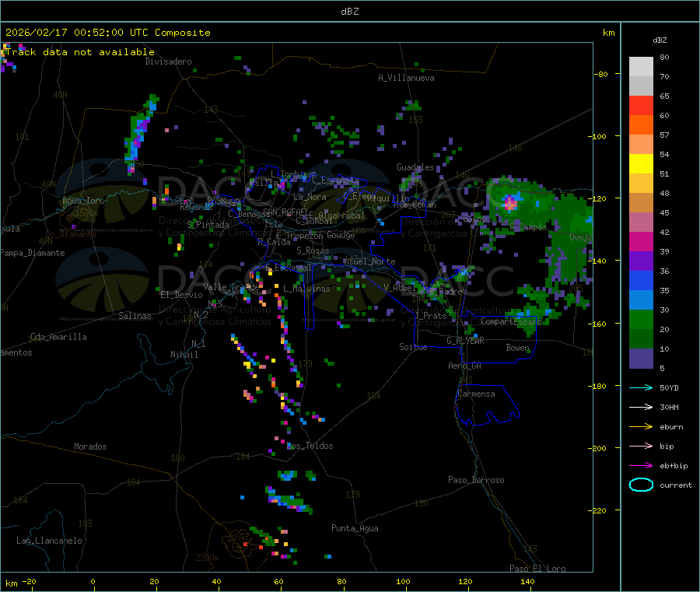The width and height of the screenshot is (700, 592).
Task: Click the S_Rosas place label
Action: (313, 250)
